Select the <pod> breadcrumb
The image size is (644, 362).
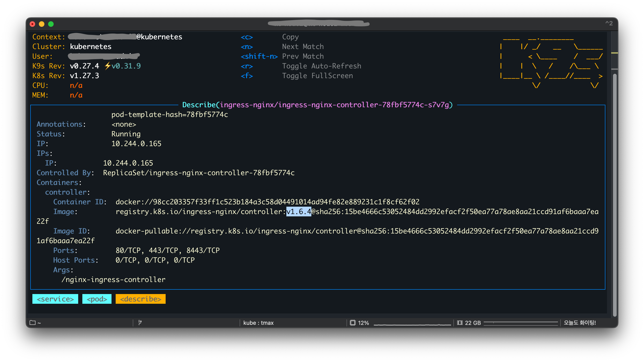click(97, 299)
